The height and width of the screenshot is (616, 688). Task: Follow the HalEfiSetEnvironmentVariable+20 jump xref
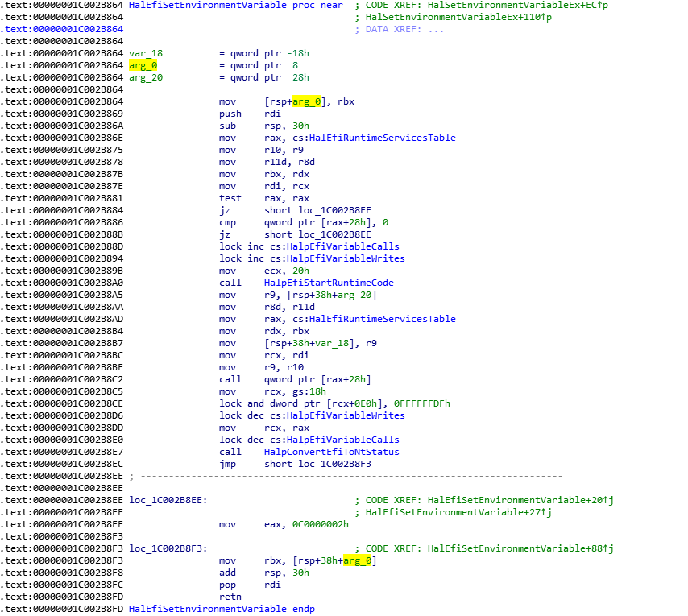(520, 500)
